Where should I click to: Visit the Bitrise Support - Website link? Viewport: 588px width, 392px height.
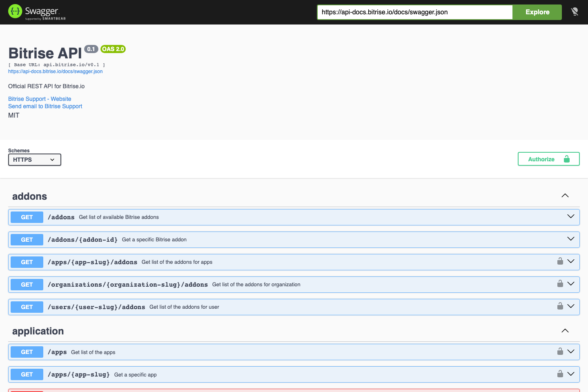point(39,98)
